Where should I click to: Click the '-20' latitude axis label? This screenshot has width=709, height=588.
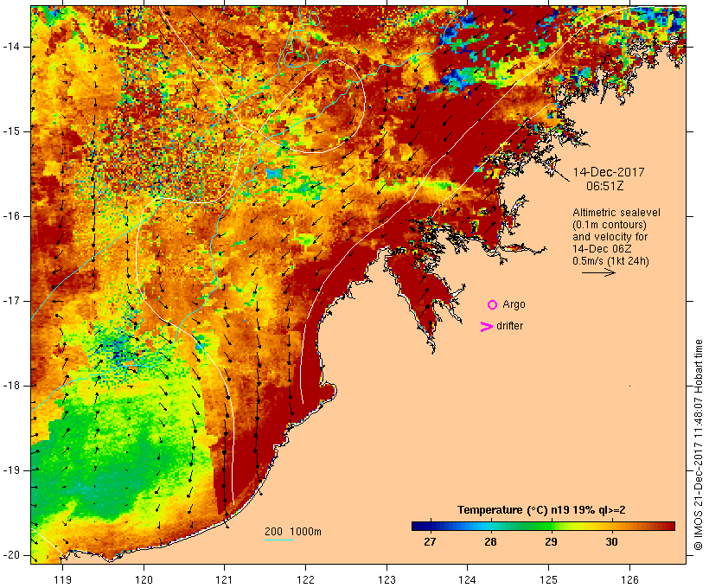pyautogui.click(x=11, y=555)
